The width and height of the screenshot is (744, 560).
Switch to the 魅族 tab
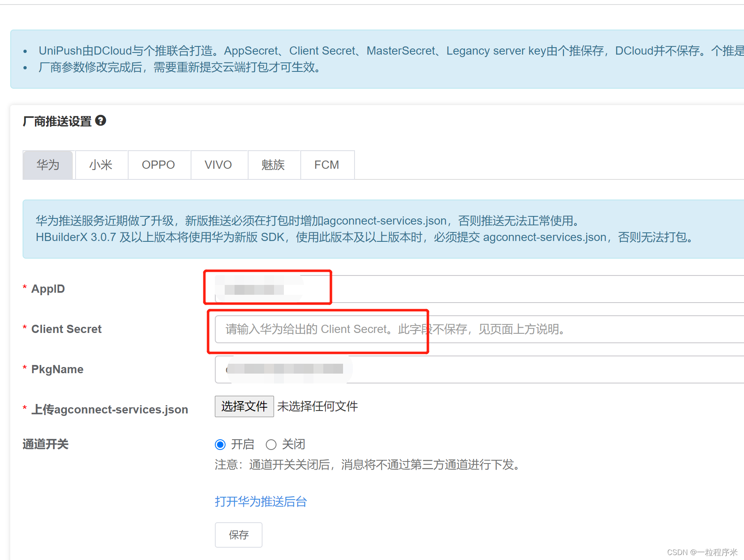tap(273, 165)
